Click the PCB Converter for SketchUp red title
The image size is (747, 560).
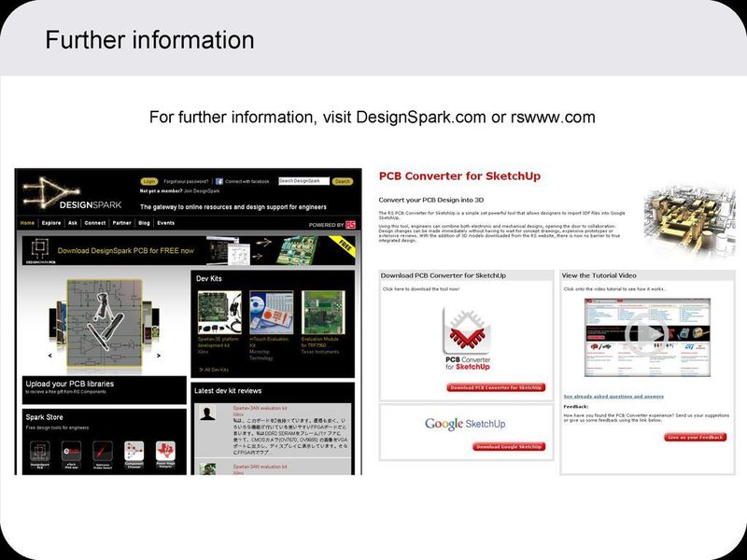pos(459,175)
